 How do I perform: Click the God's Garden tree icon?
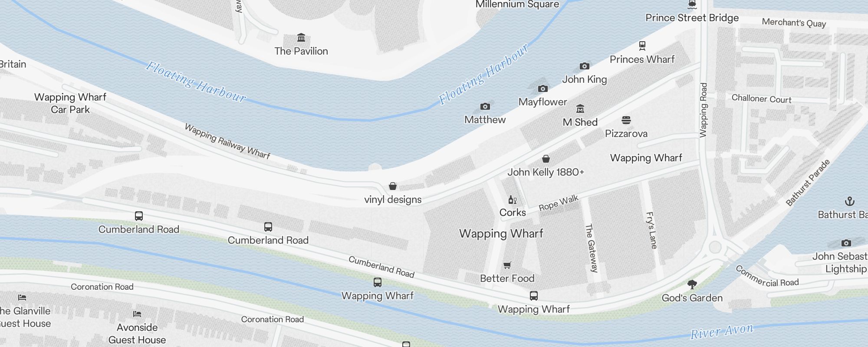tap(692, 285)
